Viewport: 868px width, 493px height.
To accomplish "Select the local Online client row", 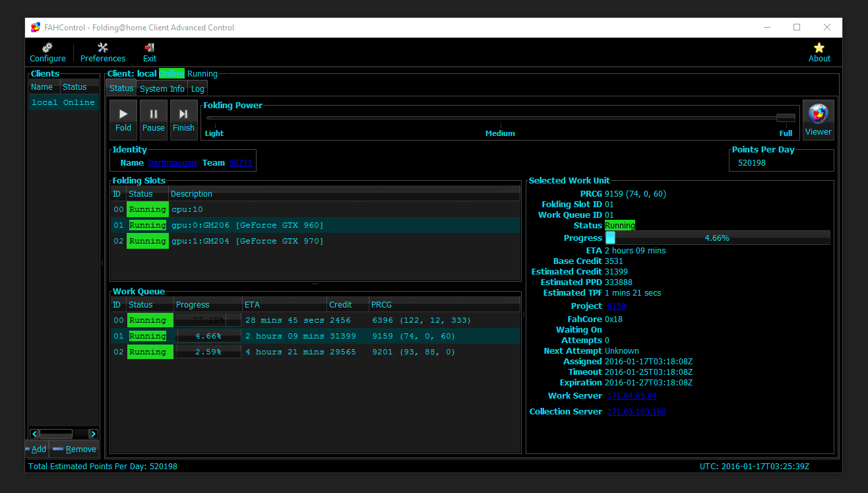I will (x=64, y=102).
